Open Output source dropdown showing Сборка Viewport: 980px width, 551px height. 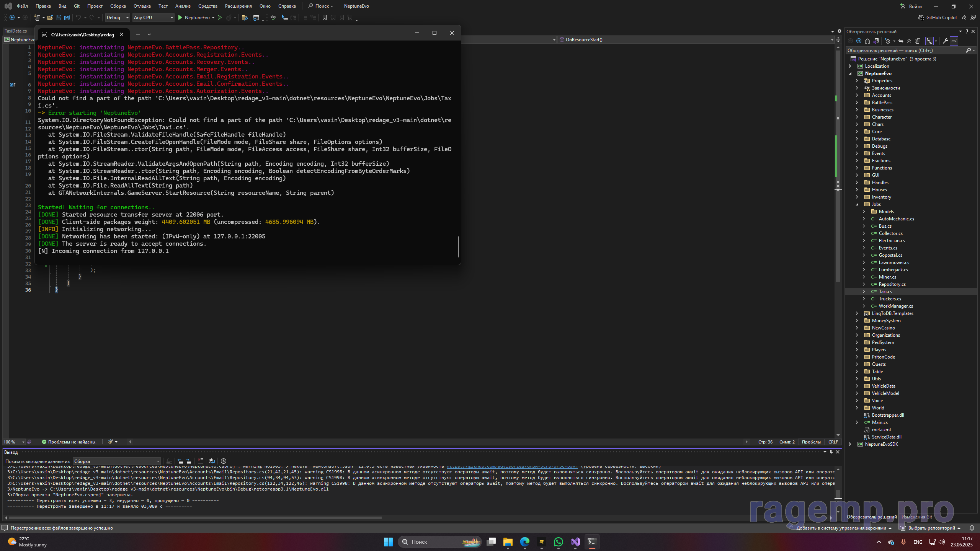[117, 461]
